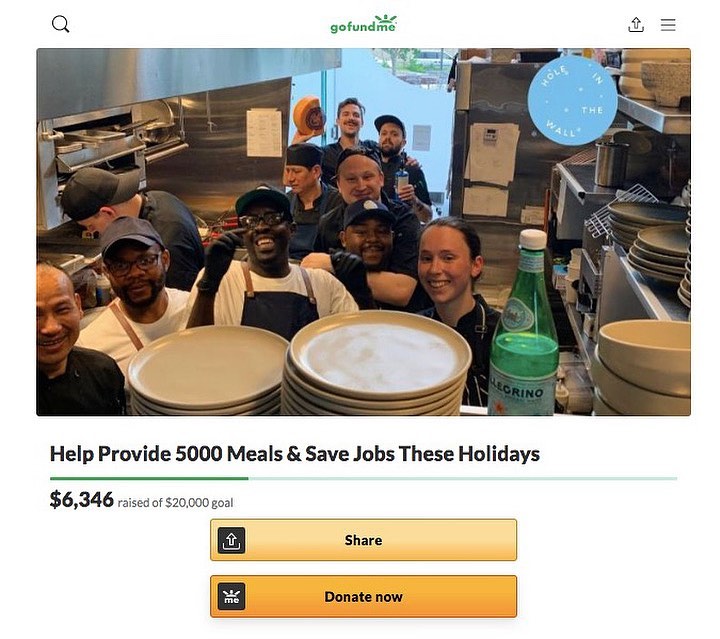Click the green sunburst above gofundme text
The height and width of the screenshot is (639, 720).
[385, 19]
